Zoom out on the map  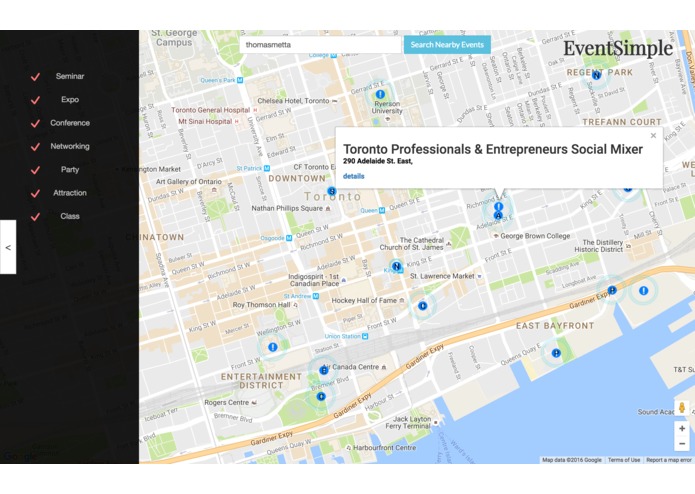(x=682, y=443)
